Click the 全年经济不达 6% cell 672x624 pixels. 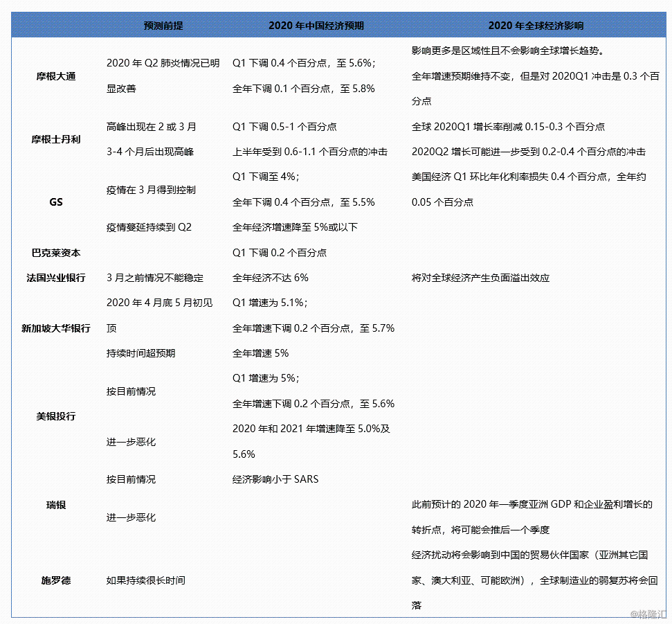[x=271, y=278]
